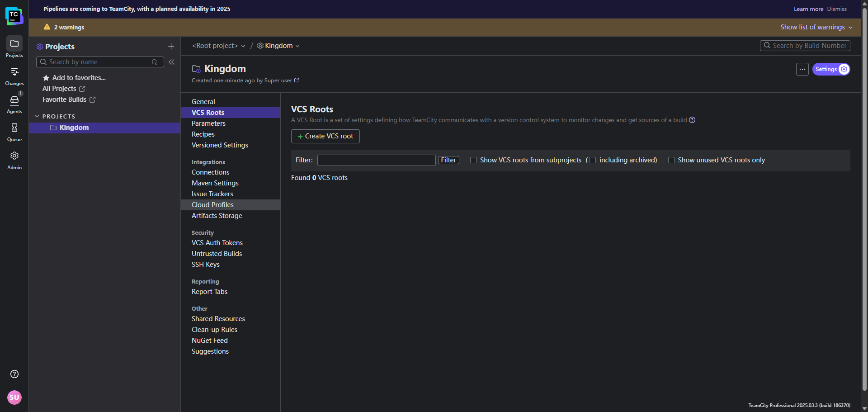Open NuGet Feed tab
Screen dimensions: 868x412
231,341
